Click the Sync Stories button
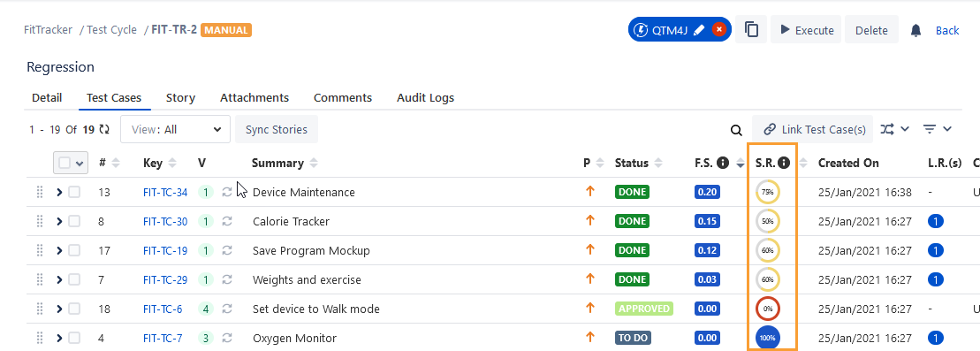 277,129
